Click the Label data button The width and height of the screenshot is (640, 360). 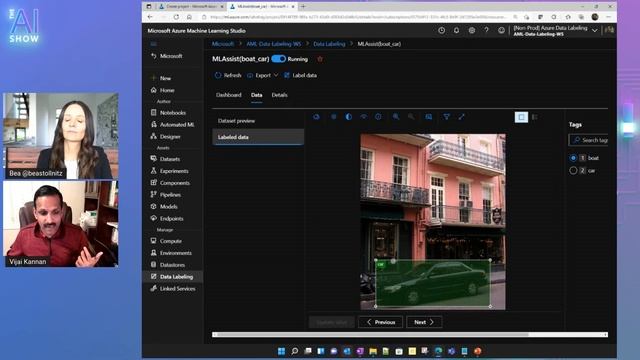tap(300, 76)
